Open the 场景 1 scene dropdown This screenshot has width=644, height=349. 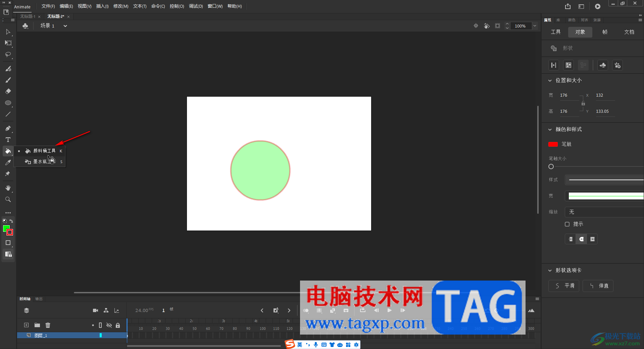coord(65,26)
